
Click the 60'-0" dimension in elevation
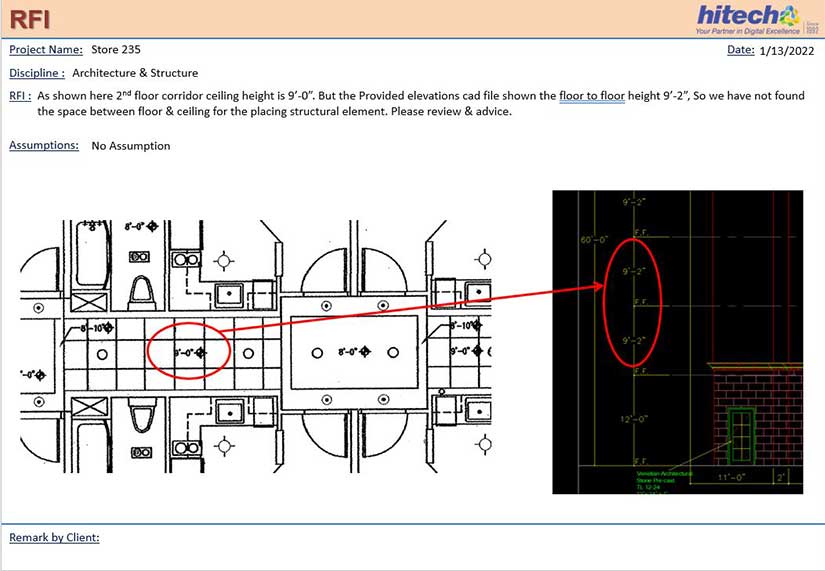pyautogui.click(x=593, y=240)
